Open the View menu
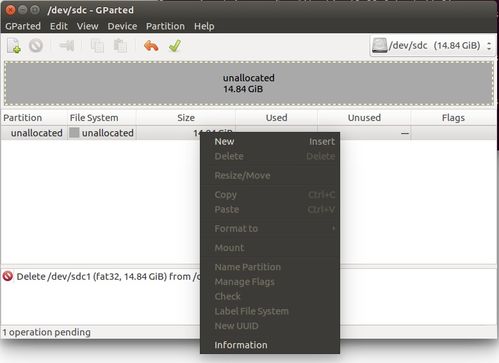 [88, 26]
